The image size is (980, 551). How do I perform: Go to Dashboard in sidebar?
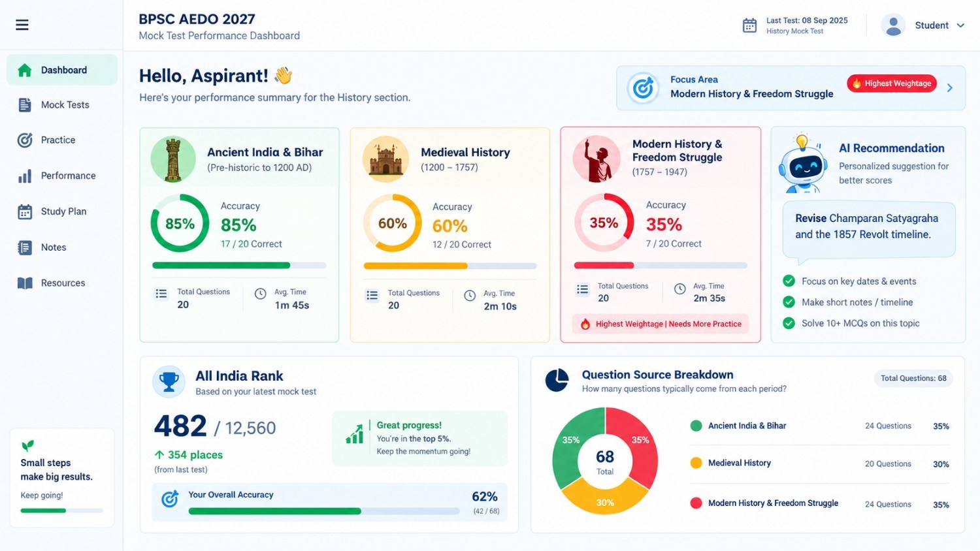coord(62,70)
